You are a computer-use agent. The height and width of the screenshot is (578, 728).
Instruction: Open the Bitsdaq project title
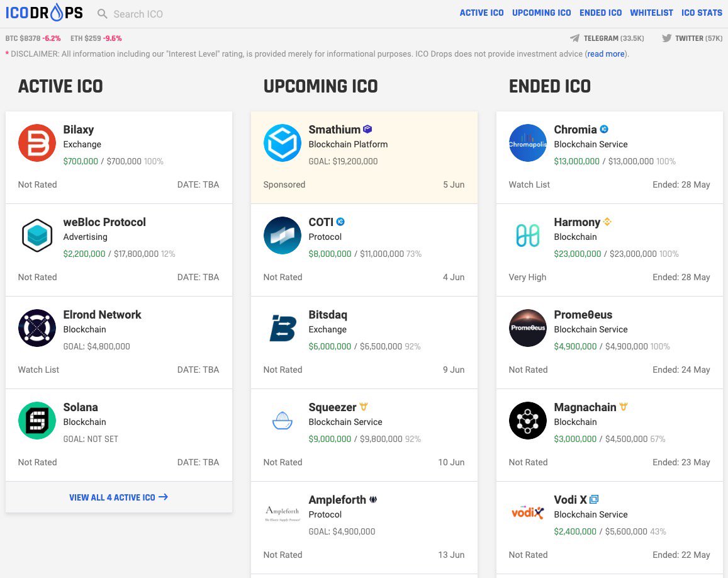coord(328,315)
